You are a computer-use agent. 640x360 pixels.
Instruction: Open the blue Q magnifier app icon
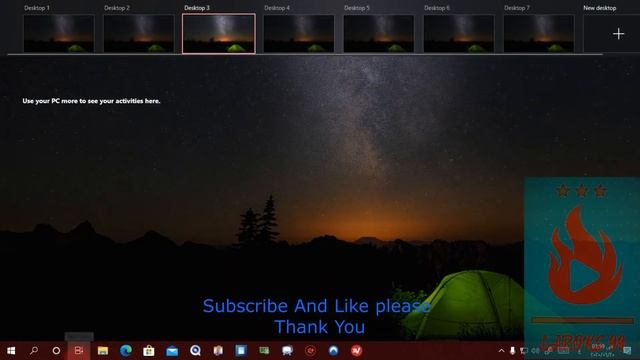pos(196,351)
